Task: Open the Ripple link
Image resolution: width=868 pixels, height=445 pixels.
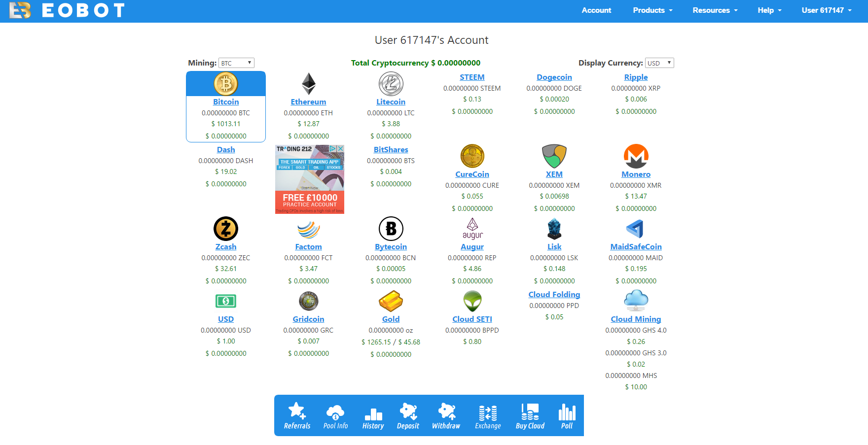Action: 636,77
